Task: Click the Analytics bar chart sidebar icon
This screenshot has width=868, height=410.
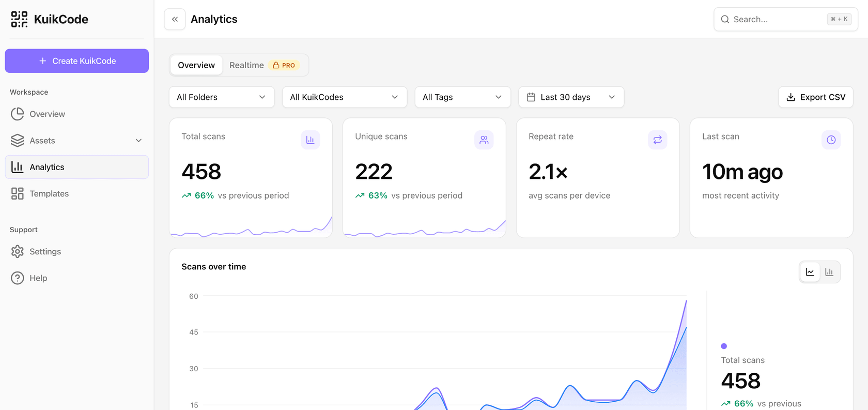Action: pyautogui.click(x=18, y=167)
